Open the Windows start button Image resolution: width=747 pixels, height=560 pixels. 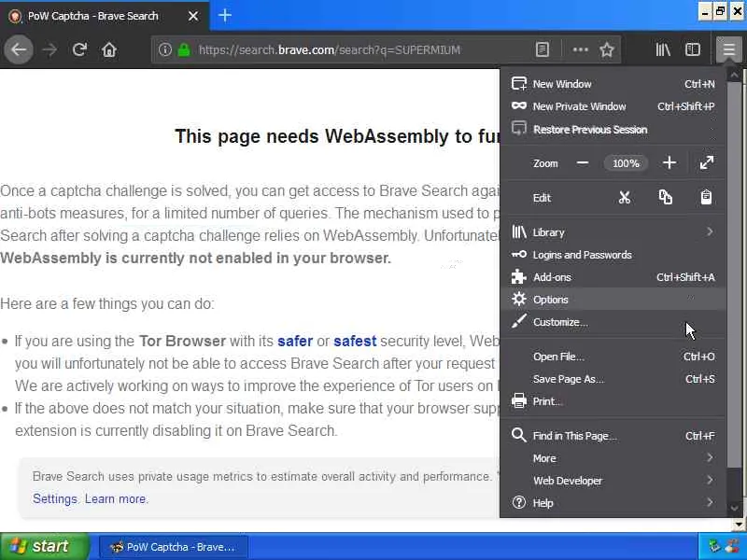[x=44, y=546]
